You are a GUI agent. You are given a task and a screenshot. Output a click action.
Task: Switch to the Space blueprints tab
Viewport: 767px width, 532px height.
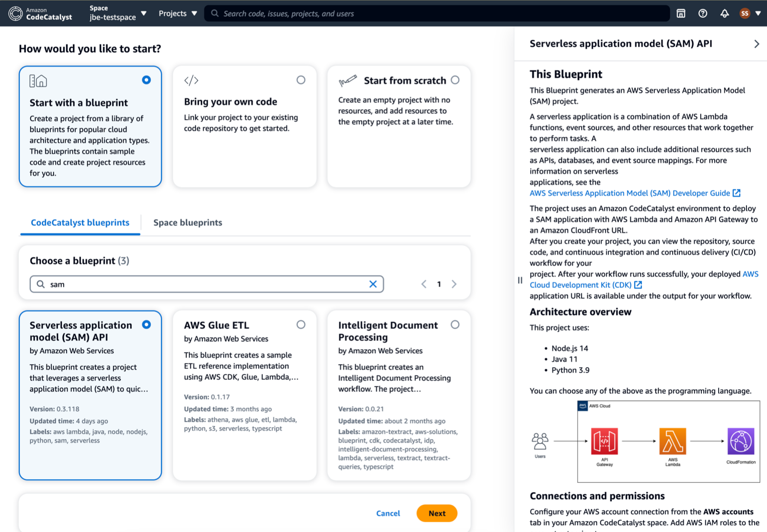point(187,222)
